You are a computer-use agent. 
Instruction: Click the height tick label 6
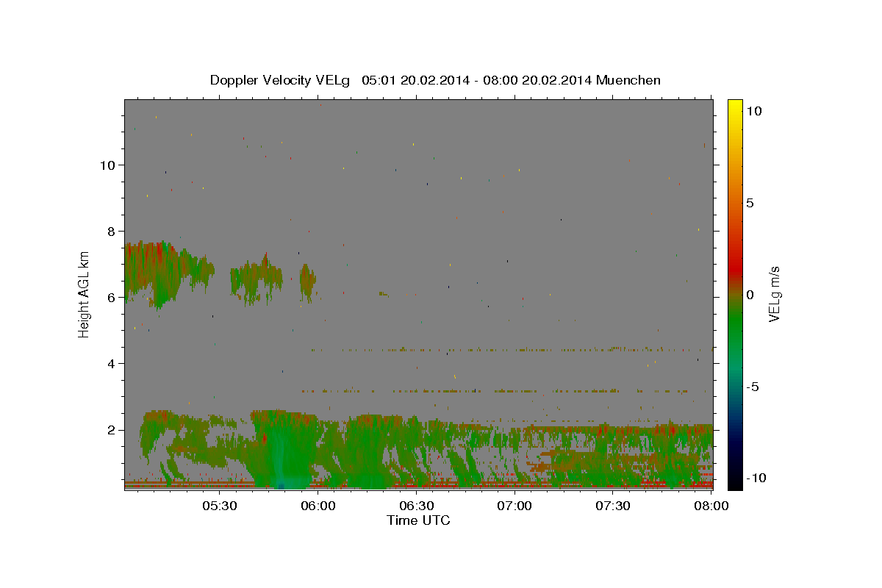(110, 297)
